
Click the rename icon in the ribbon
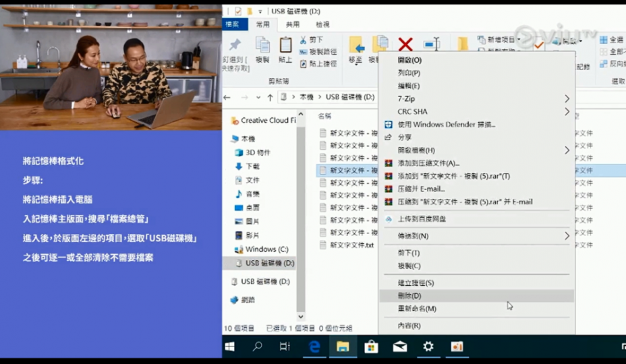tap(432, 44)
